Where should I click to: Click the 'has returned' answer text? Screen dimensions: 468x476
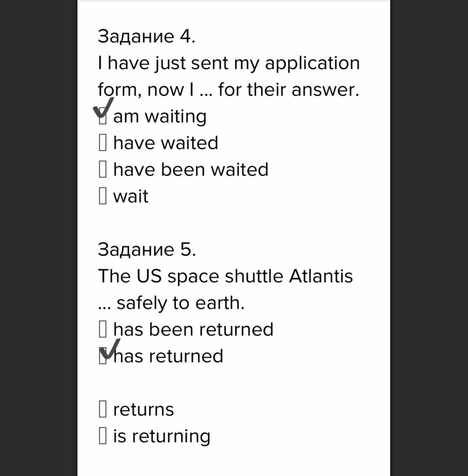point(168,356)
